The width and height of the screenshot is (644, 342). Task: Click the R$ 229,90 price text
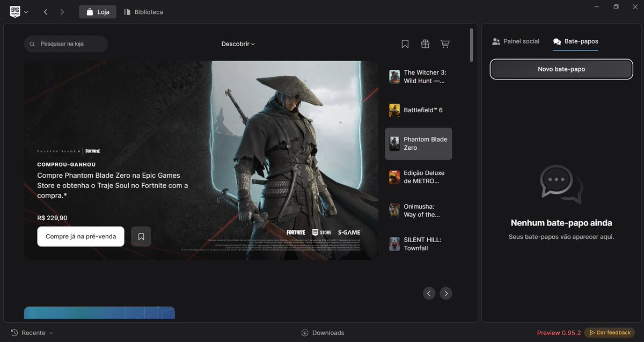52,218
